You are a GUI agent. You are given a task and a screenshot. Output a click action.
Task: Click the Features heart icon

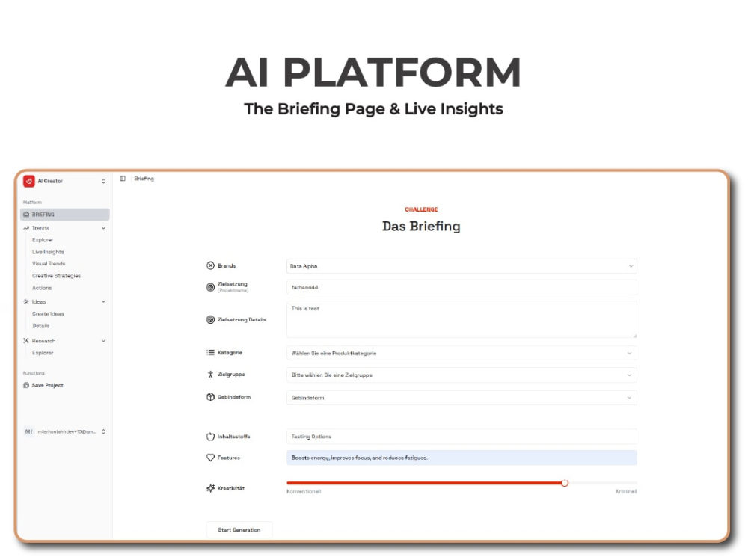point(210,458)
